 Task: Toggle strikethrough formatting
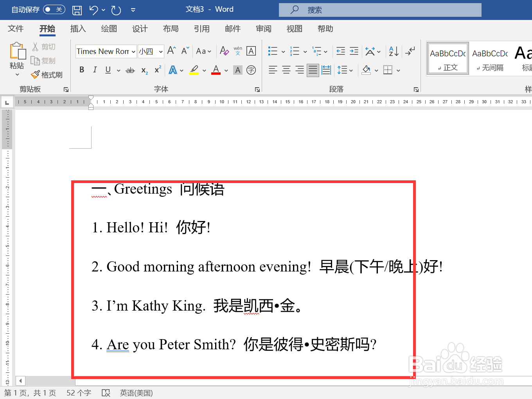[x=130, y=70]
